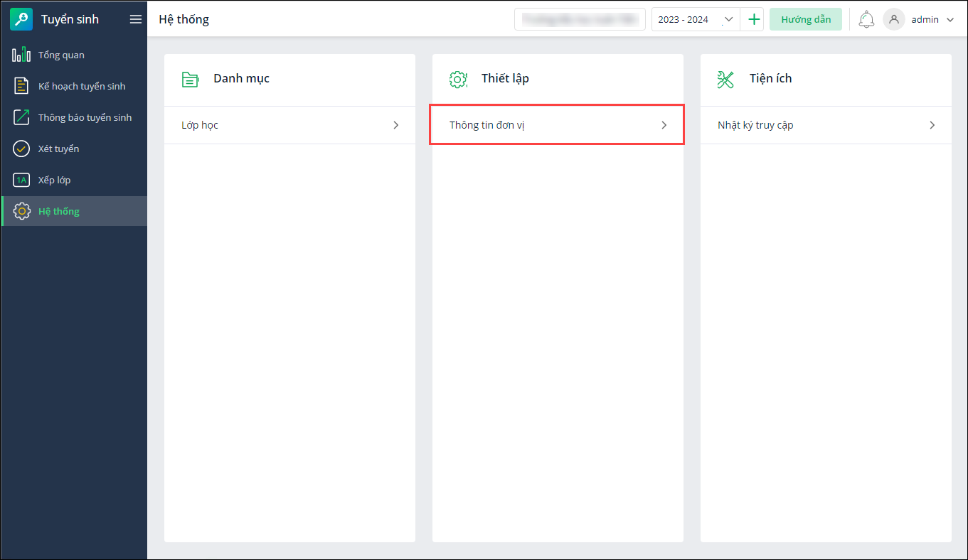Collapse sidebar with the hamburger menu icon
Screen dimensions: 968x560
(136, 19)
